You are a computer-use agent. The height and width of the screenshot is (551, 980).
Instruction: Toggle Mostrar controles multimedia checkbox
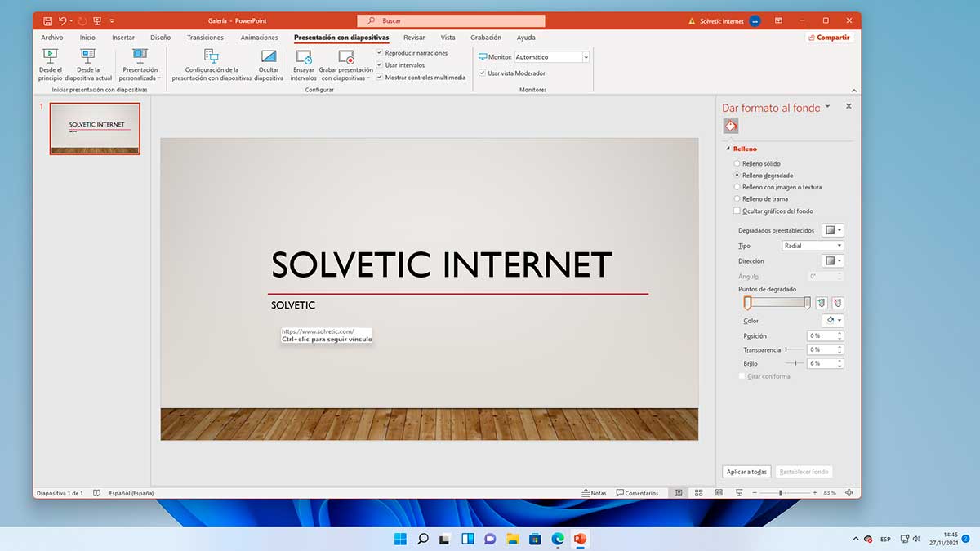pos(380,78)
